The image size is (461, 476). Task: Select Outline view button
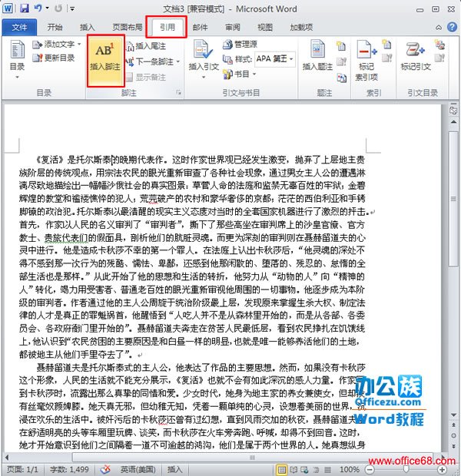click(316, 470)
